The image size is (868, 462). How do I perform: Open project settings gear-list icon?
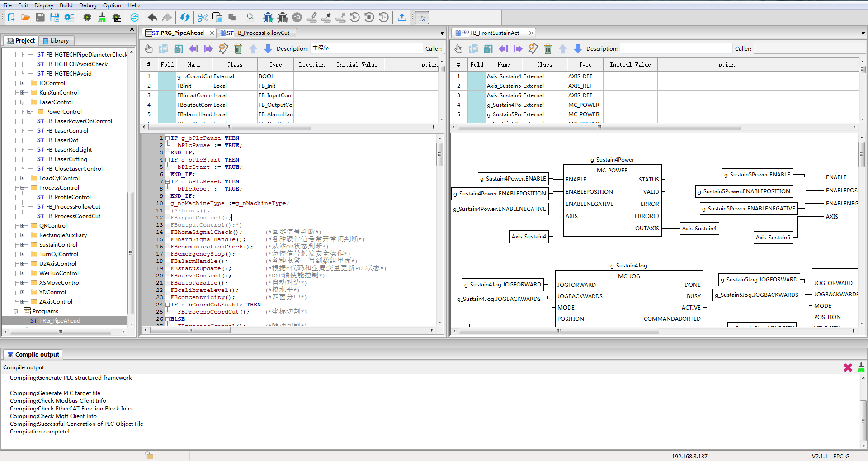[69, 18]
